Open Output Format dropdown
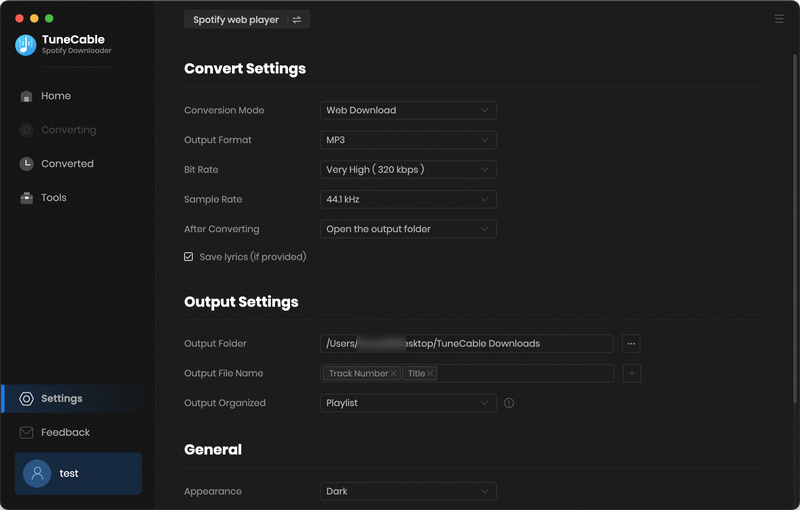The image size is (800, 510). (408, 140)
